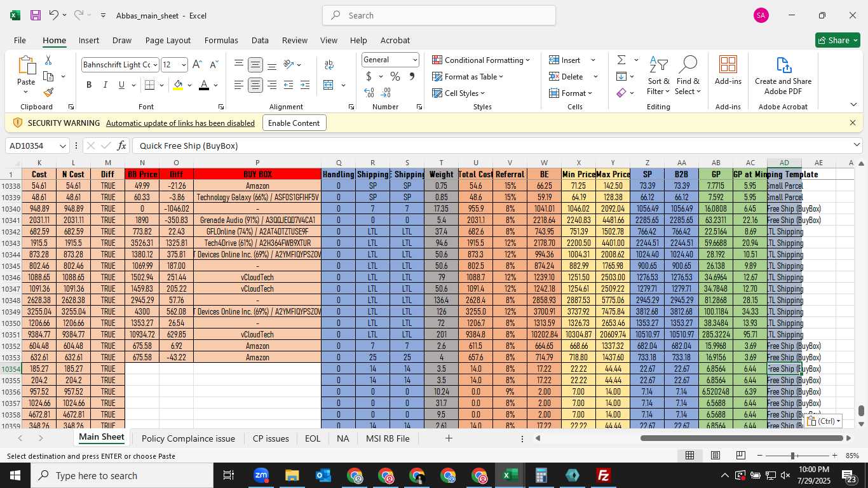The height and width of the screenshot is (488, 868).
Task: Open Find & Select dropdown
Action: point(688,75)
